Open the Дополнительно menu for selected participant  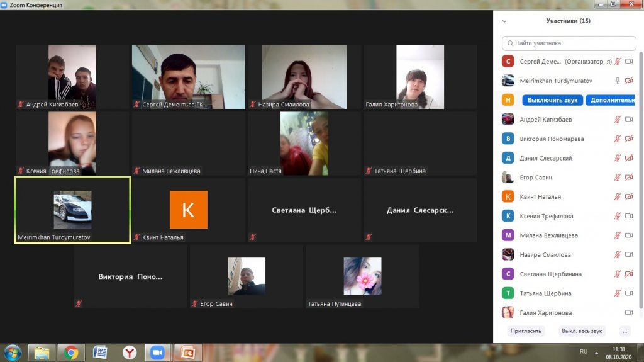pos(609,100)
